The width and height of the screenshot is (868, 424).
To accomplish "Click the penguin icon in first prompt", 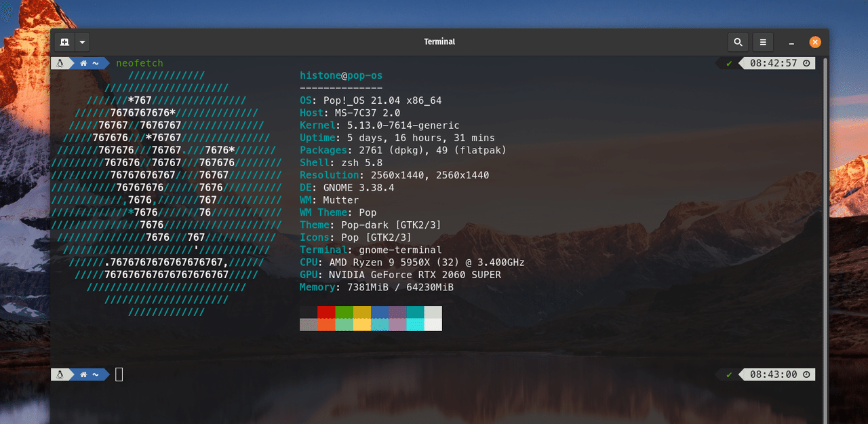I will (60, 63).
